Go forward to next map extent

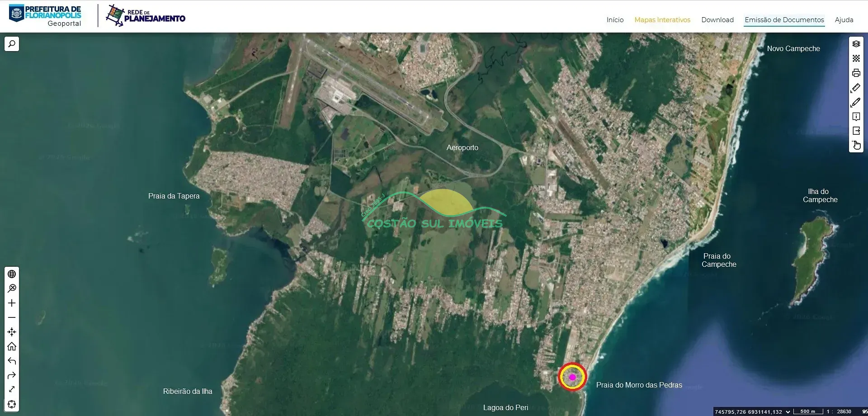click(x=12, y=375)
